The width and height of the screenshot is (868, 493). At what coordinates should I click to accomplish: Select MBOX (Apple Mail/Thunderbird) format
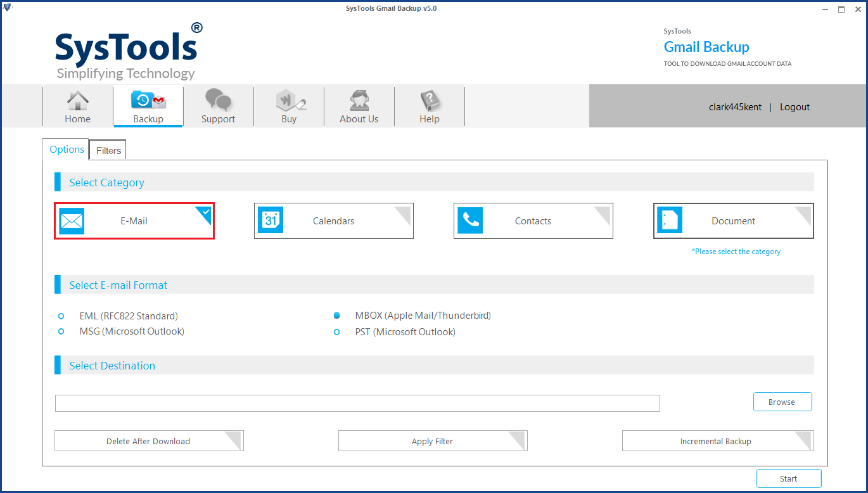pyautogui.click(x=337, y=315)
